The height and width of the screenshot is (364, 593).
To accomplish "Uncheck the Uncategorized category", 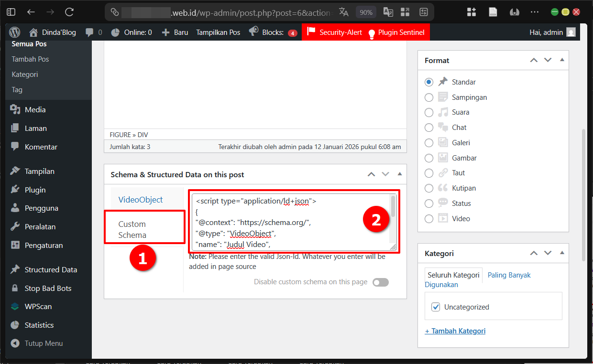I will point(436,307).
